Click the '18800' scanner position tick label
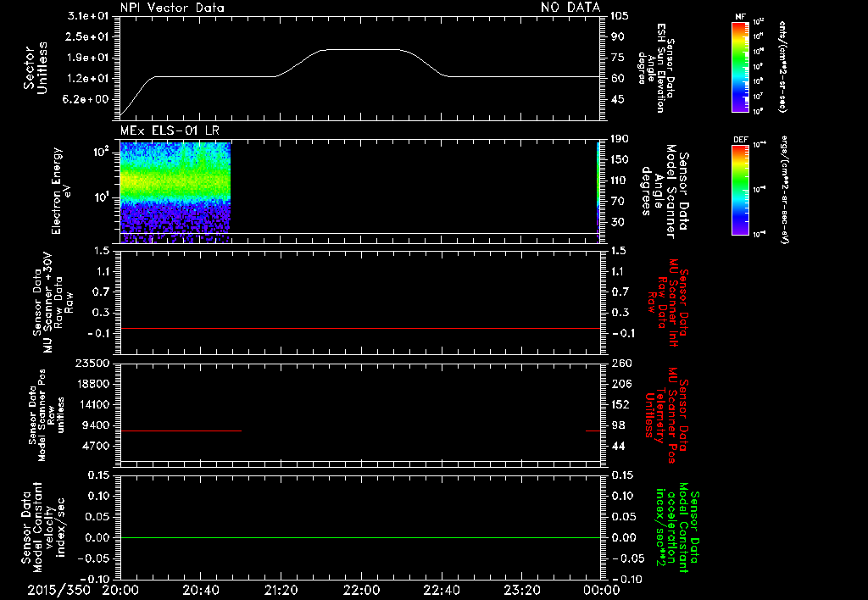Screen dimensions: 868x600 tap(92, 384)
